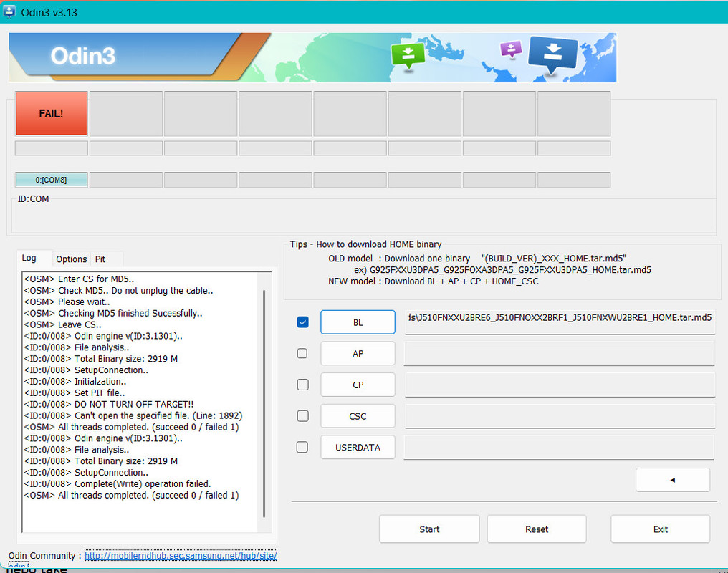728x573 pixels.
Task: Select log line "Checking MD5 finished Sucessfully.."
Action: click(x=112, y=313)
